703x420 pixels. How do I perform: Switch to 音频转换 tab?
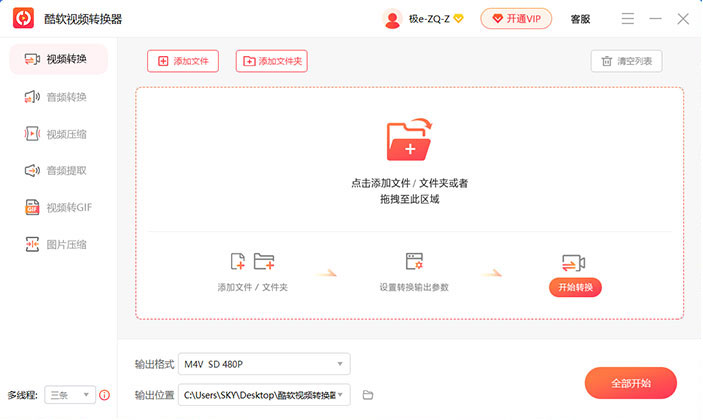[58, 97]
